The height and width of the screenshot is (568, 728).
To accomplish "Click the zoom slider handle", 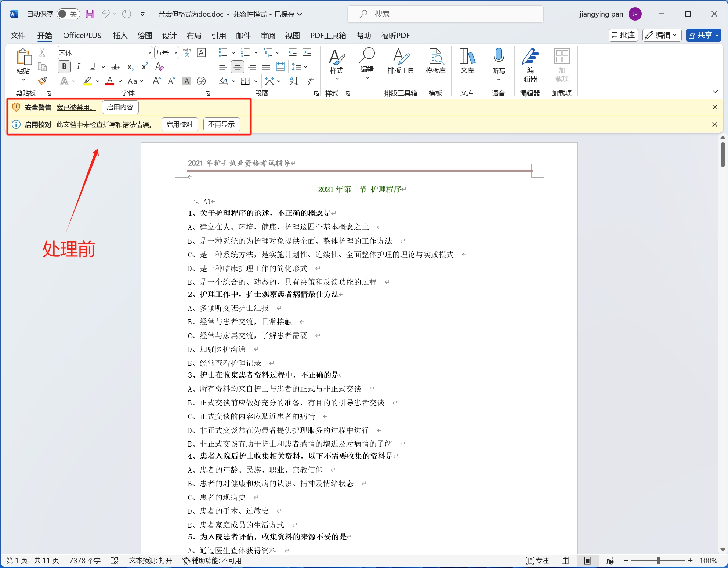I will pos(658,560).
